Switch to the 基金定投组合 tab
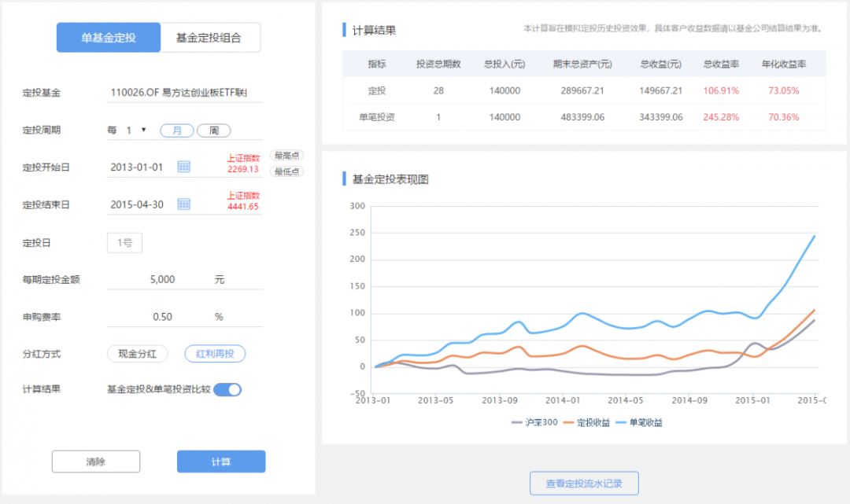This screenshot has height=504, width=850. click(x=210, y=38)
